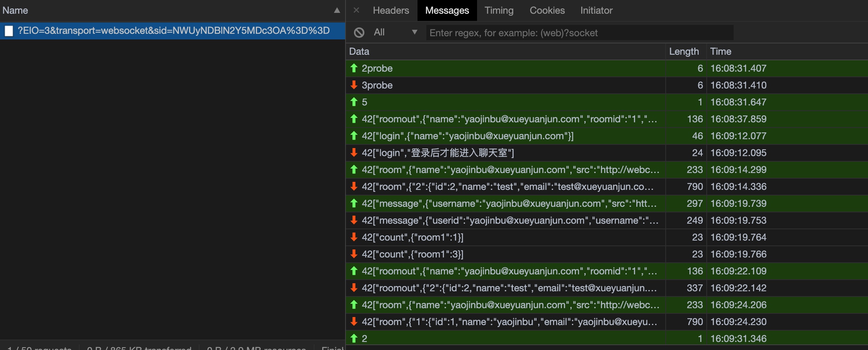Go to the Cookies tab
Screen dimensions: 868x350
pos(547,10)
